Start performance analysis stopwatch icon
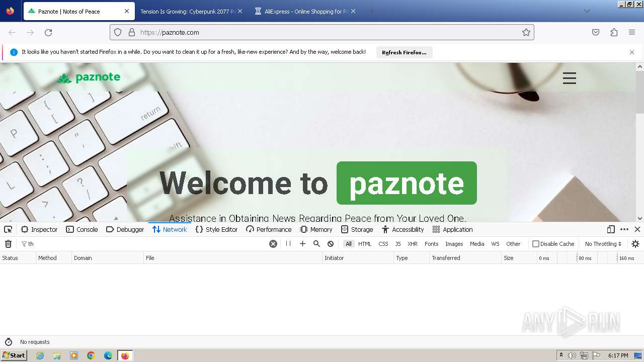Image resolution: width=644 pixels, height=362 pixels. click(8, 342)
